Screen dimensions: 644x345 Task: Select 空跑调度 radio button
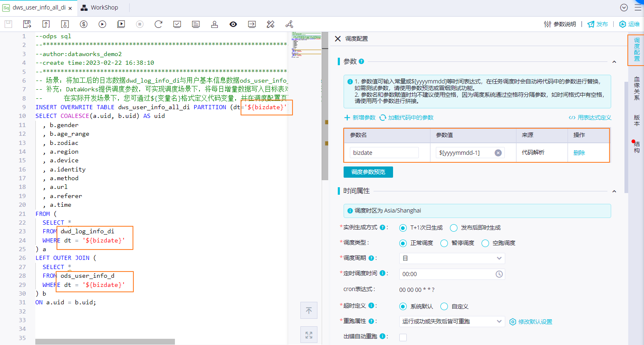[x=485, y=243]
